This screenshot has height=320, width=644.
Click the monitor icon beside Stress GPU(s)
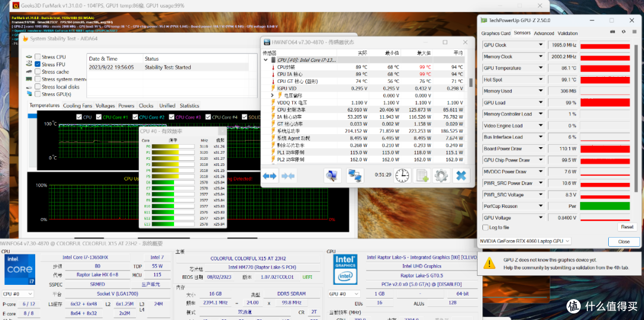pos(29,94)
